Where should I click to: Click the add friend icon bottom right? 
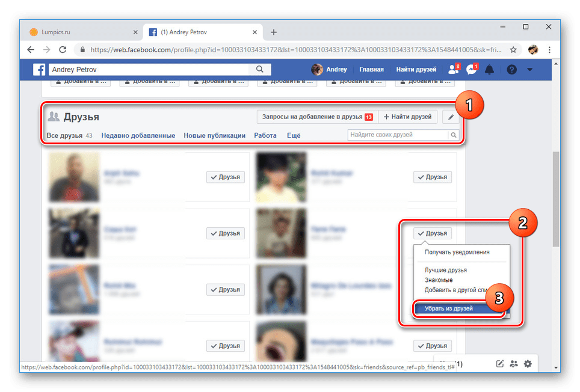(x=514, y=364)
